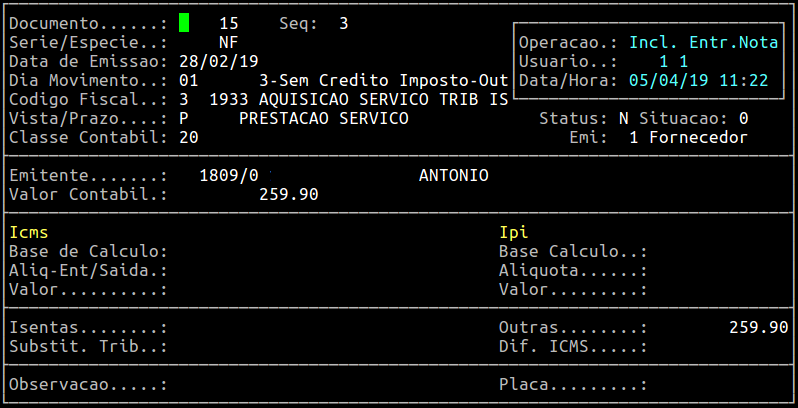This screenshot has height=408, width=798.
Task: Click the Dia Movimento value 01
Action: click(188, 80)
